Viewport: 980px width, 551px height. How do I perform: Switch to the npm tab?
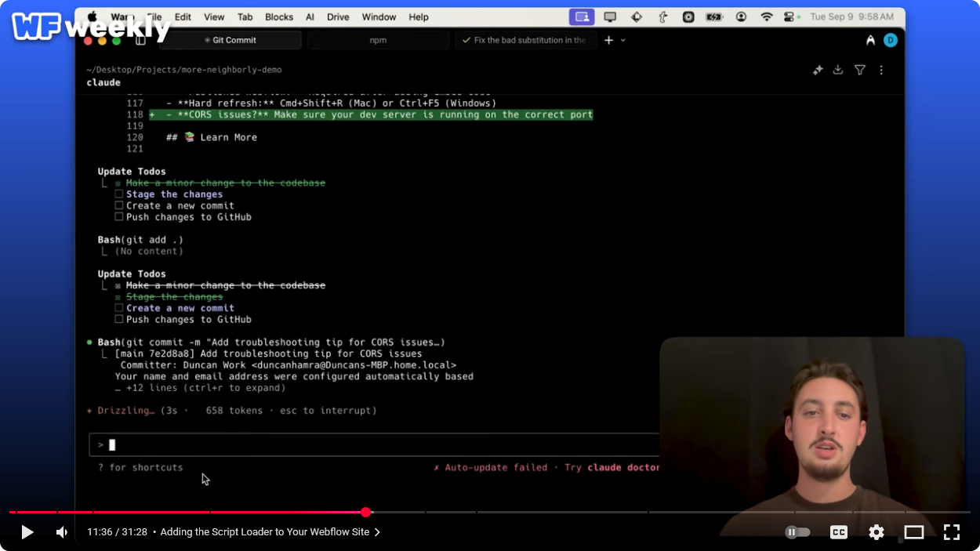pos(378,40)
